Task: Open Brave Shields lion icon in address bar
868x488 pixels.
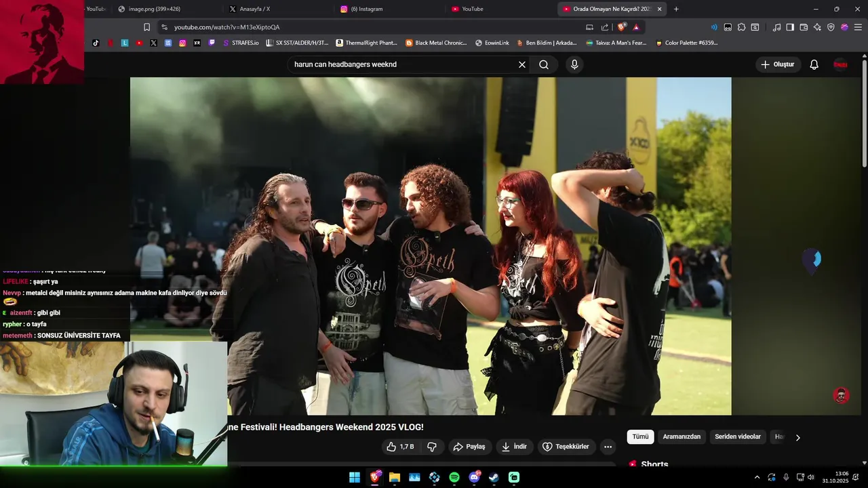Action: click(622, 27)
